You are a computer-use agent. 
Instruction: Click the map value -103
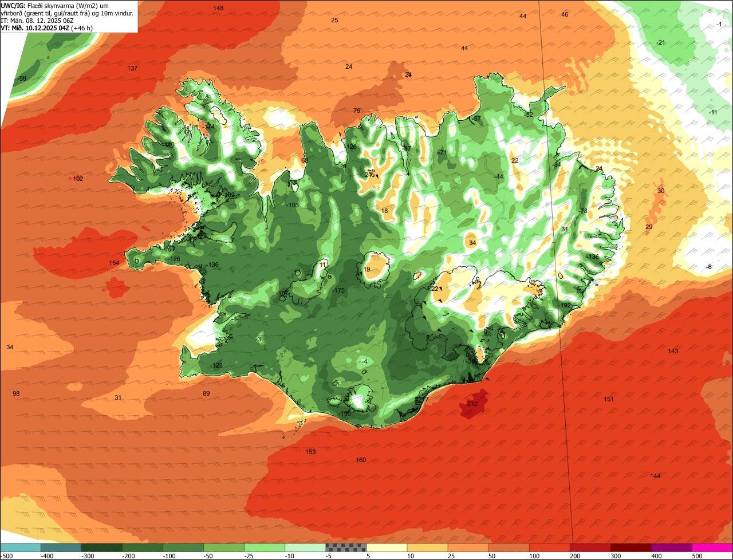[x=292, y=205]
